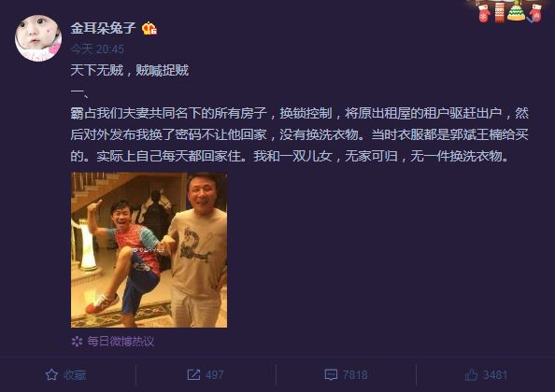Click the 3481 likes count
This screenshot has height=392, width=555.
coord(495,375)
